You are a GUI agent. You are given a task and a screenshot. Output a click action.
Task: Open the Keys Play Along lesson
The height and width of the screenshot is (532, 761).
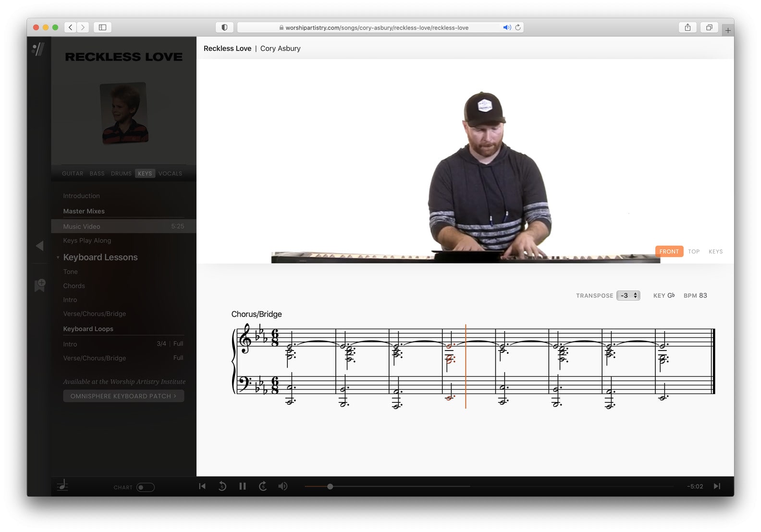pyautogui.click(x=87, y=241)
